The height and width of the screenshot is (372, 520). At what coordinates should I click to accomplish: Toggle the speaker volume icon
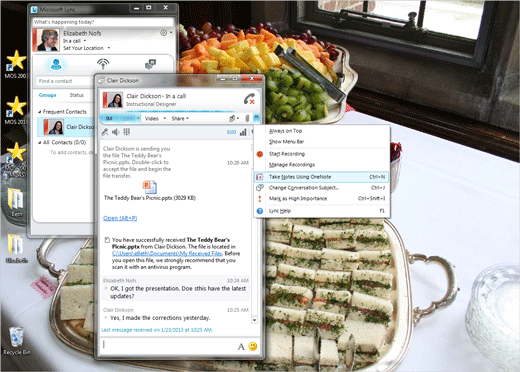[116, 132]
